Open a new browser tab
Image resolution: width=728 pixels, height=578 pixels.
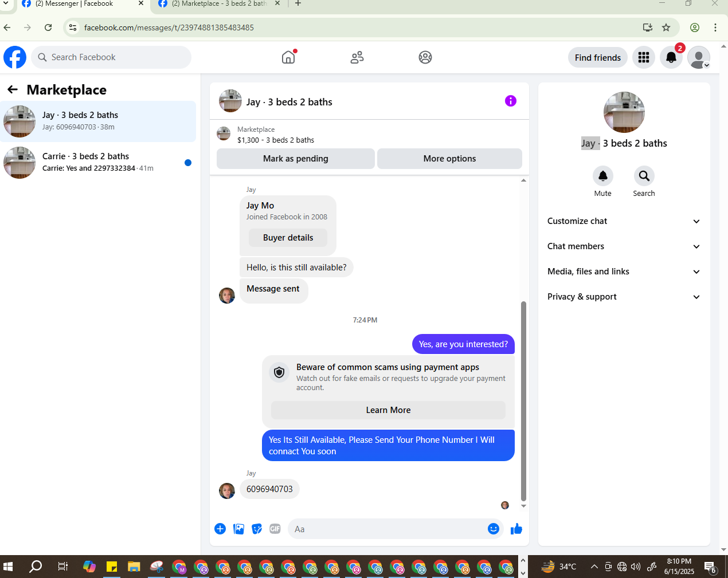pos(298,3)
